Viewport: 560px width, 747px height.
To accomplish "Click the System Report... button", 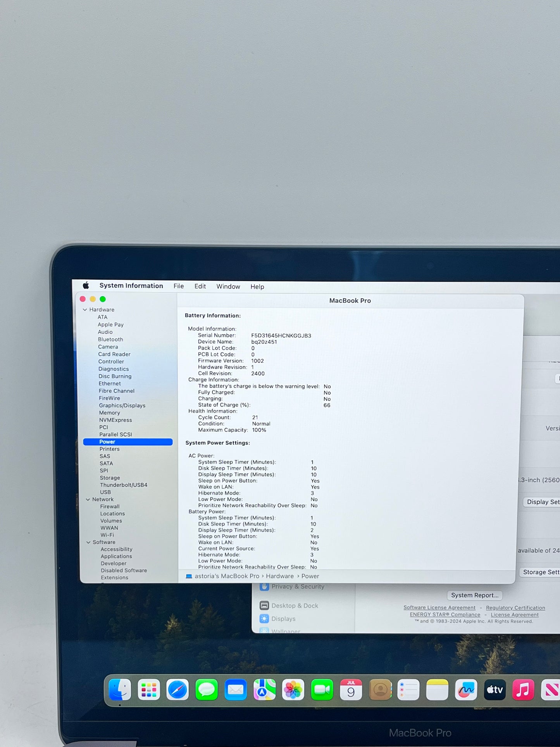I will 475,595.
